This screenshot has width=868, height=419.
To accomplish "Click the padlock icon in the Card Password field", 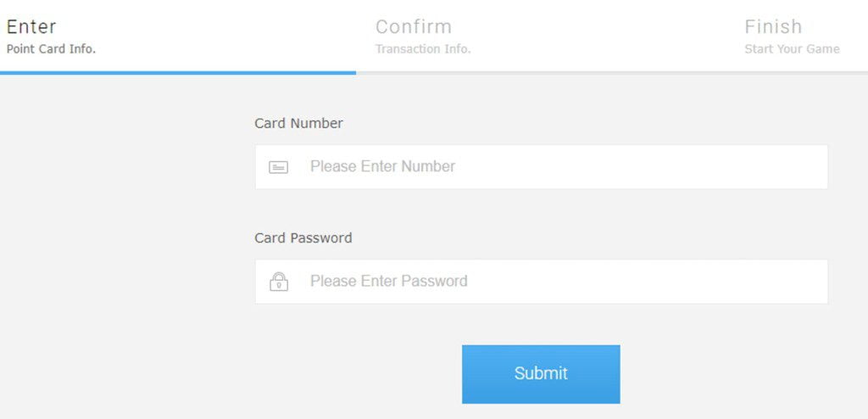I will [278, 282].
